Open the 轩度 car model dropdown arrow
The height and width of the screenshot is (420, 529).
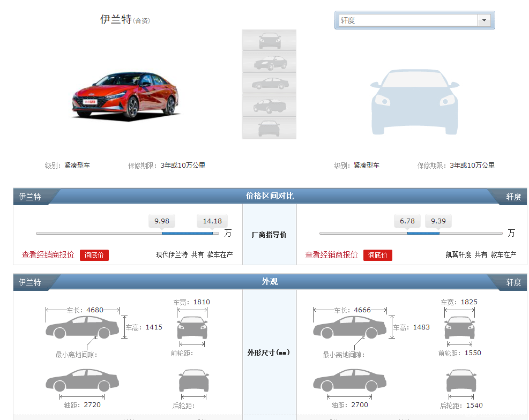[484, 20]
